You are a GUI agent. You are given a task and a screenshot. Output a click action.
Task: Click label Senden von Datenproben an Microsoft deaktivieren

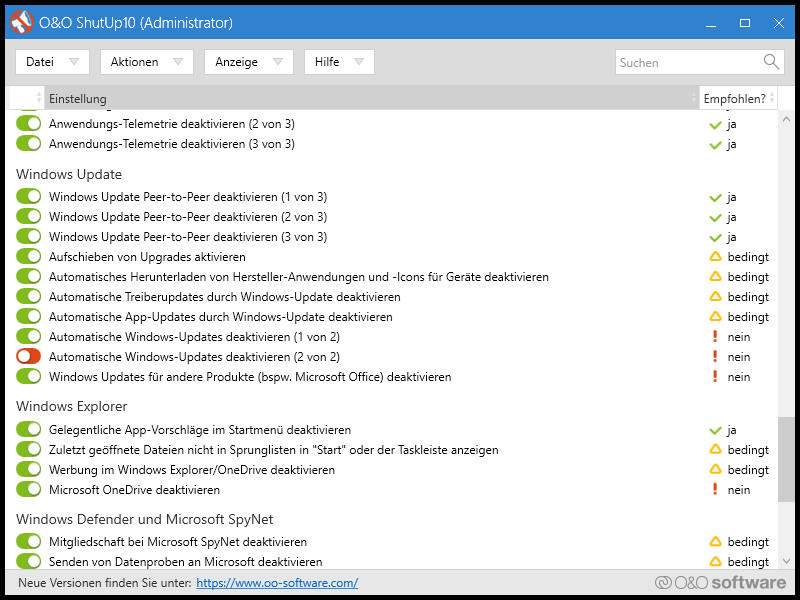tap(186, 561)
